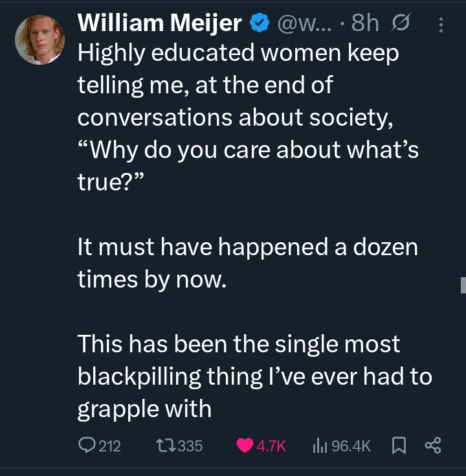Click the blue verified badge

(x=260, y=23)
